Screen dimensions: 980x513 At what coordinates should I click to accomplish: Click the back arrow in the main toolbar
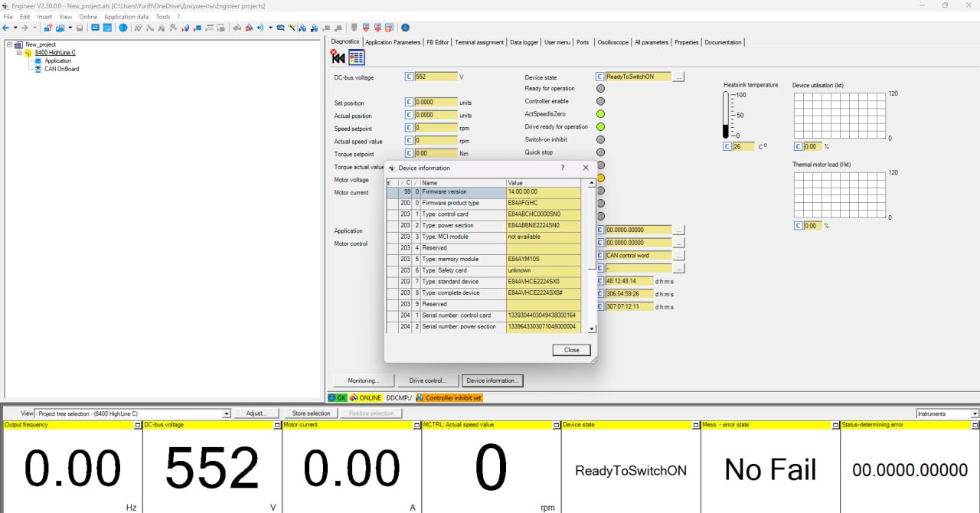pos(6,28)
